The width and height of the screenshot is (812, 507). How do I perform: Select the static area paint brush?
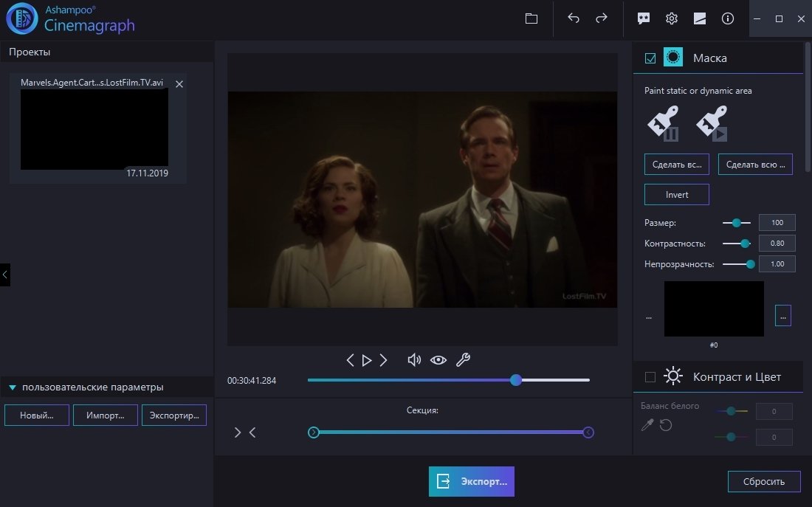(x=664, y=123)
